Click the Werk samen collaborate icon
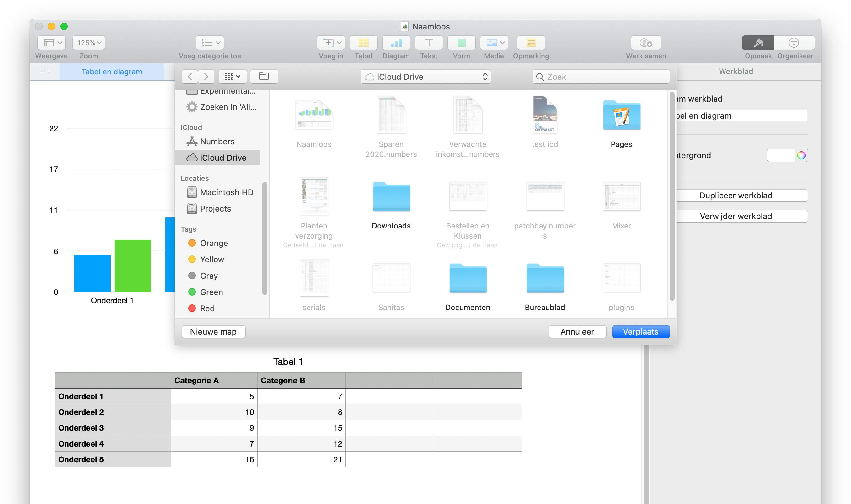The image size is (851, 504). (x=645, y=43)
